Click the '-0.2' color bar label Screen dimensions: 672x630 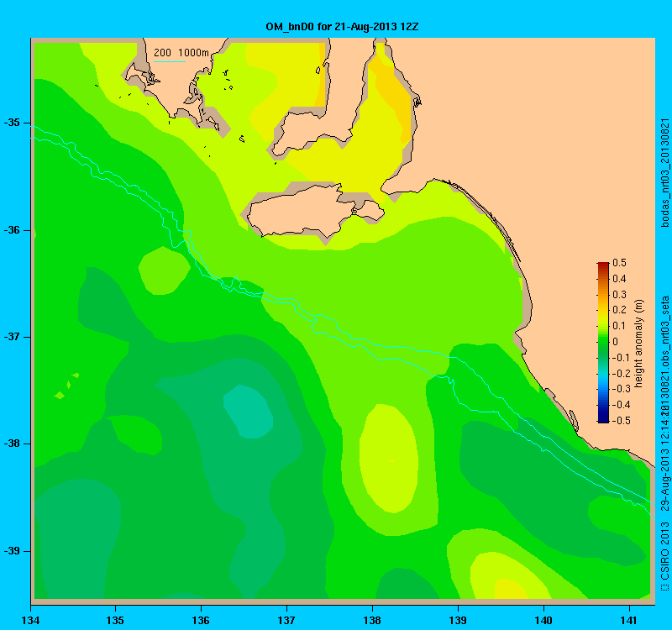(621, 373)
